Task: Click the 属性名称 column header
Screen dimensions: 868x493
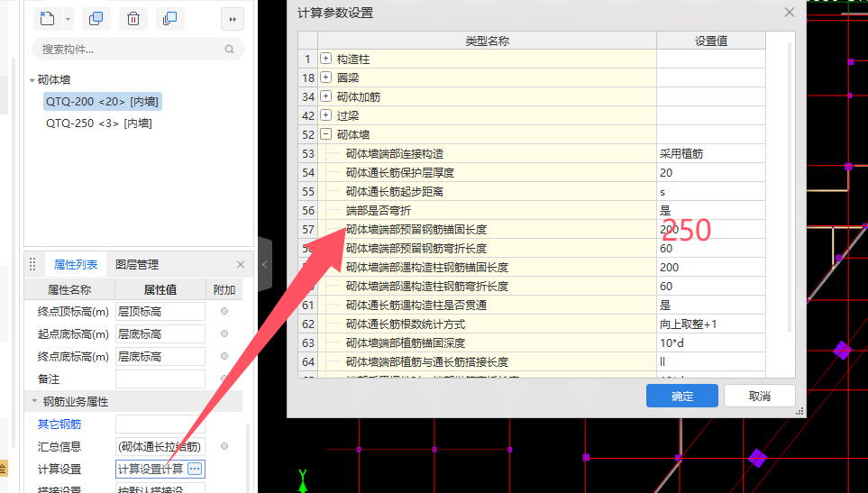Action: click(69, 289)
